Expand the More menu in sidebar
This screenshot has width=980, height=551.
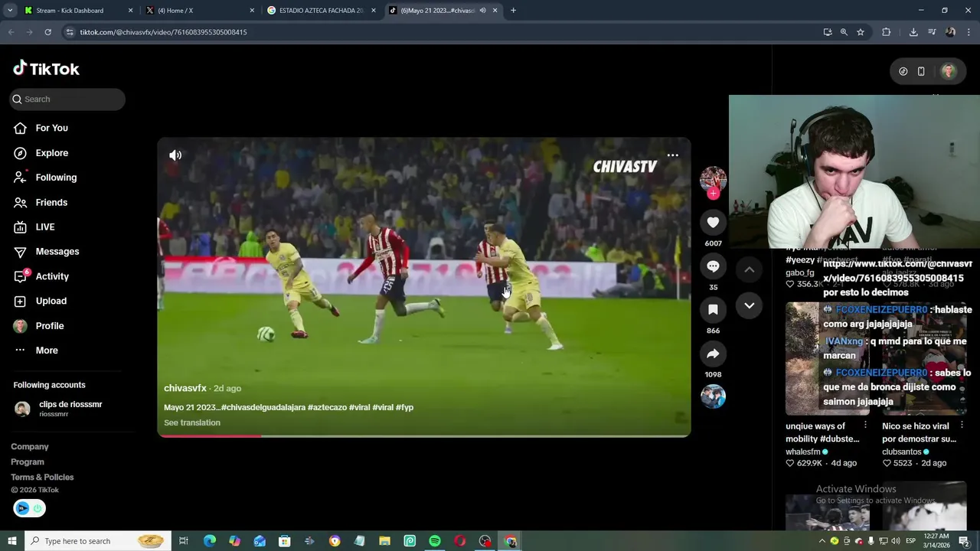47,350
